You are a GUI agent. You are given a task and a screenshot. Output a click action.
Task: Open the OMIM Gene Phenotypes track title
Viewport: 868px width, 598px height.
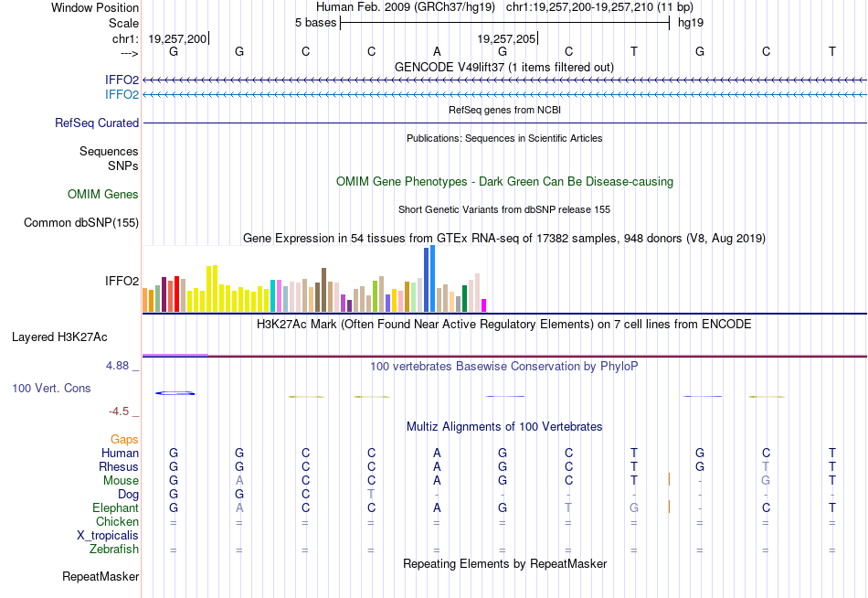[x=504, y=181]
